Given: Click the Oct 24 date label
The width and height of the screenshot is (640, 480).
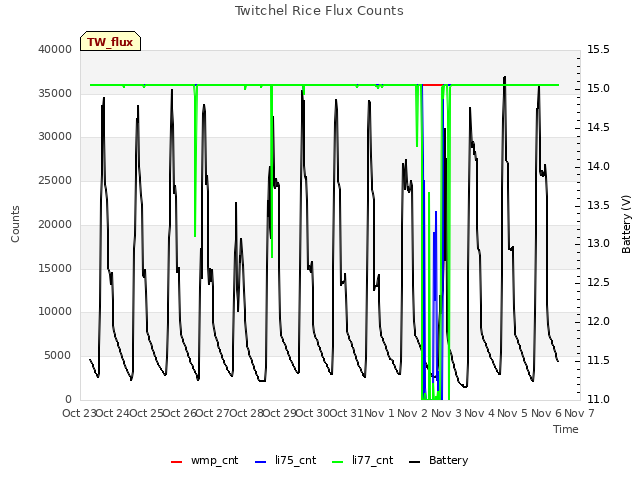Looking at the screenshot, I should [113, 413].
